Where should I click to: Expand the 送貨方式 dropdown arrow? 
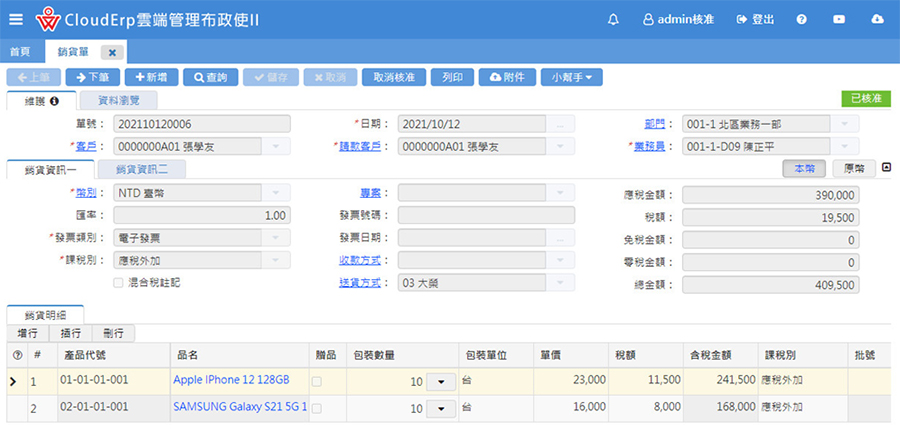561,283
